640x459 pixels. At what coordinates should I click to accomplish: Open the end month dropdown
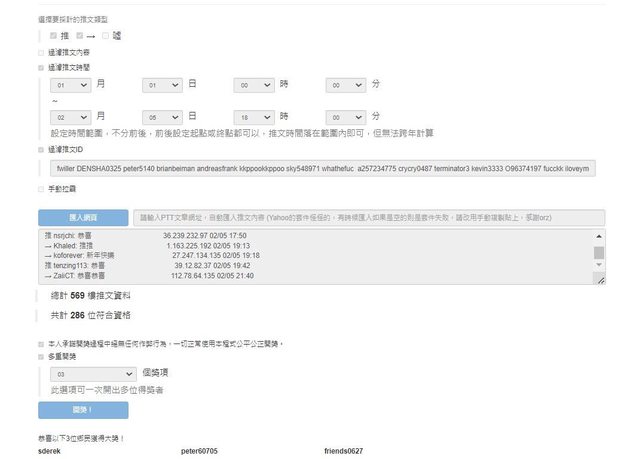pyautogui.click(x=70, y=118)
